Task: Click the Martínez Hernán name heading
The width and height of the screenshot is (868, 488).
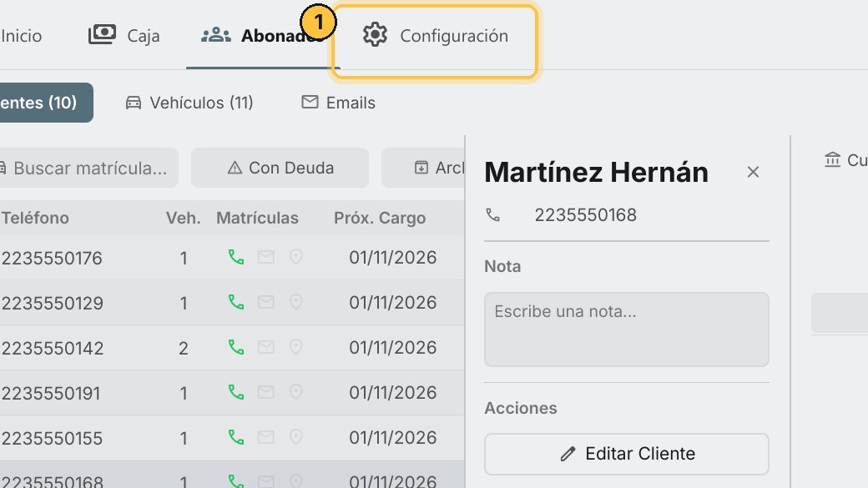Action: [596, 172]
